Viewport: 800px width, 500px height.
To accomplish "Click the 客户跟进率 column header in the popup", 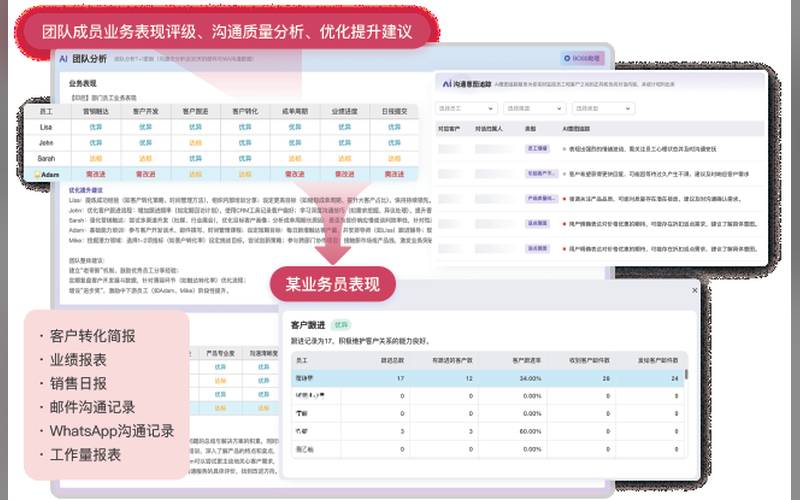I will click(x=527, y=360).
